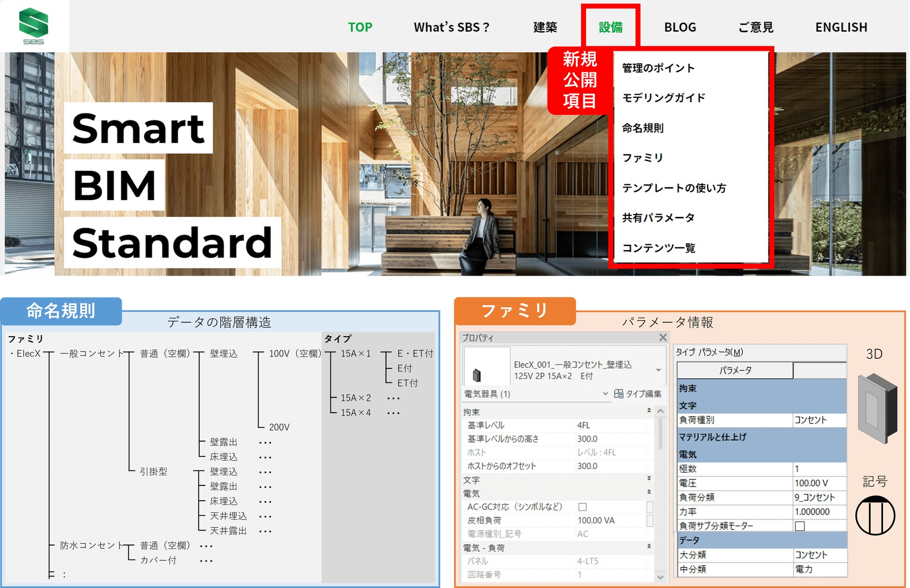
Task: Click scrollbar down arrow in properties panel
Action: pos(660,577)
